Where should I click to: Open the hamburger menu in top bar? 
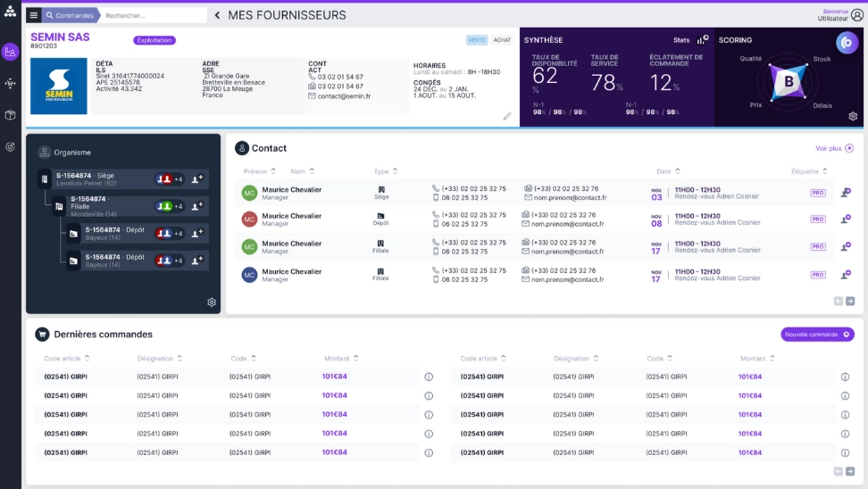[x=33, y=15]
